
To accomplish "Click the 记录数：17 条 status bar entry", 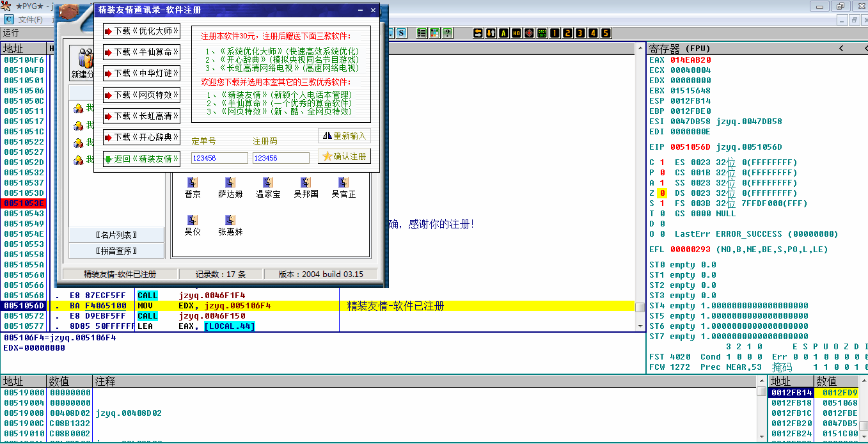I will coord(220,274).
